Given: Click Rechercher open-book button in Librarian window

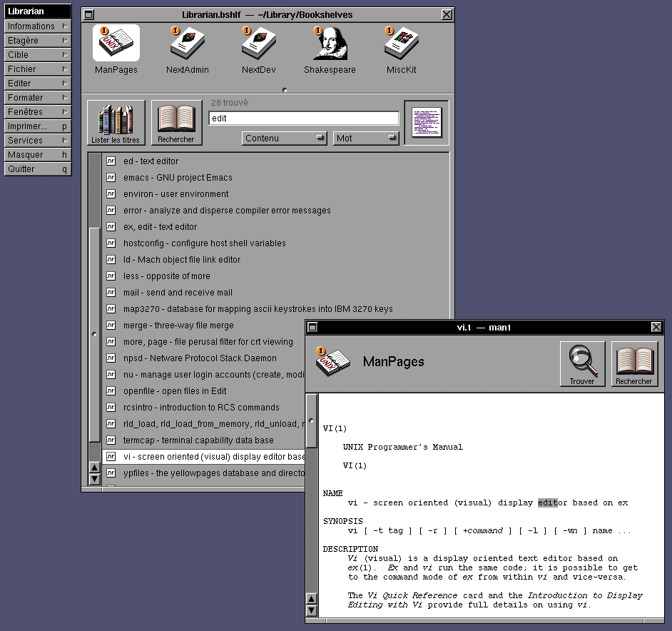Looking at the screenshot, I should pyautogui.click(x=176, y=123).
